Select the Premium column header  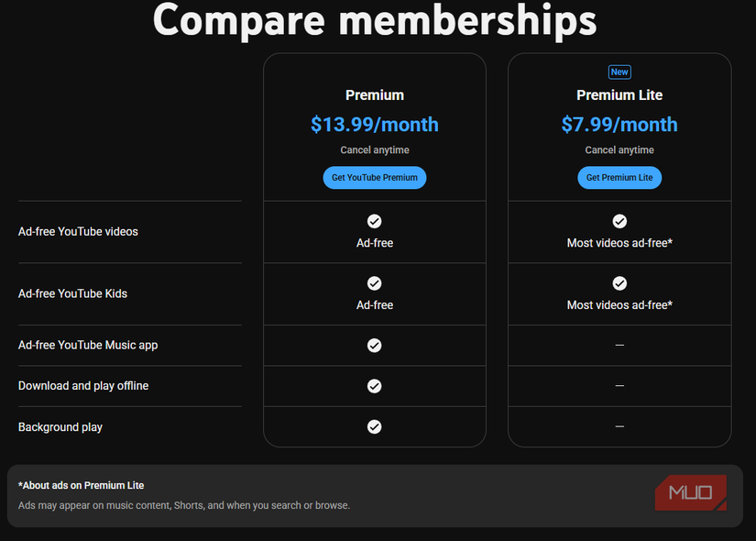coord(374,94)
